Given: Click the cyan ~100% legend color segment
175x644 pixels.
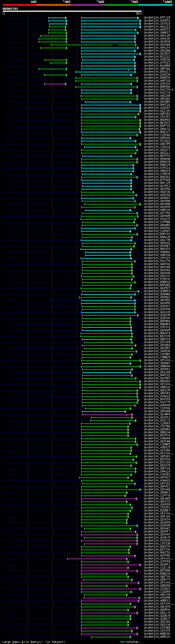Looking at the screenshot, I should coord(155,5).
